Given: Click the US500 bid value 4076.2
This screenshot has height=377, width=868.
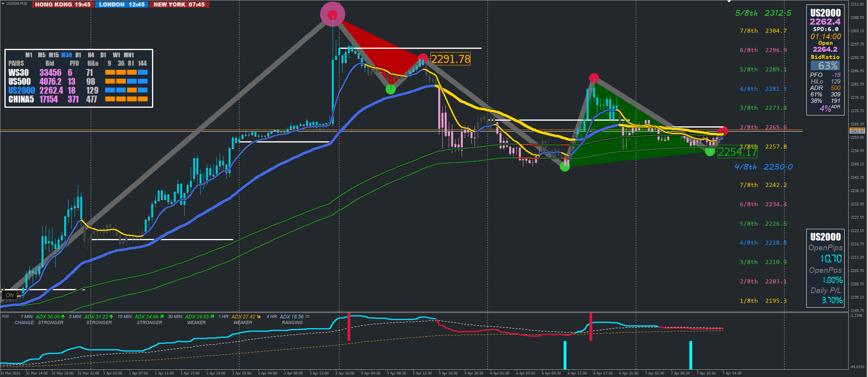Looking at the screenshot, I should pyautogui.click(x=50, y=82).
